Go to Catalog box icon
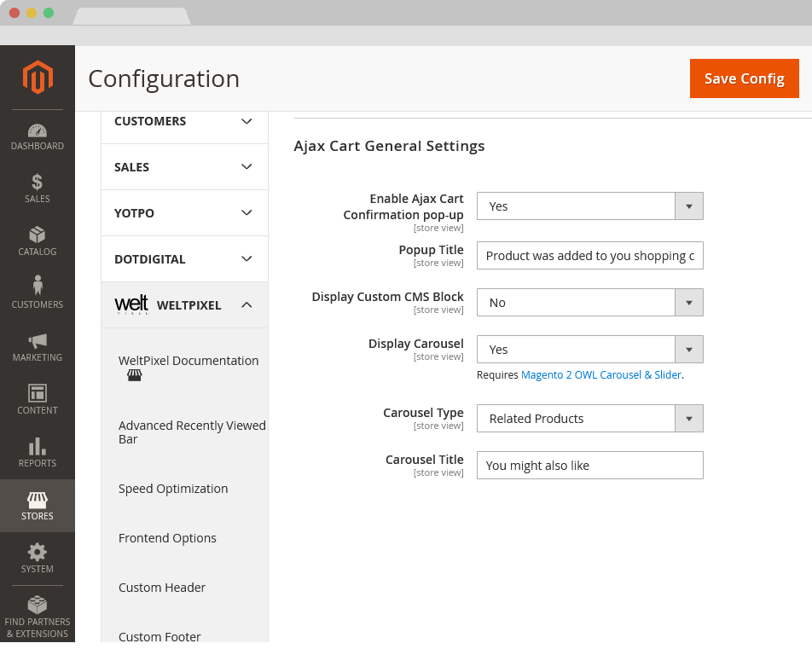Screen dimensions: 812x649 coord(38,235)
